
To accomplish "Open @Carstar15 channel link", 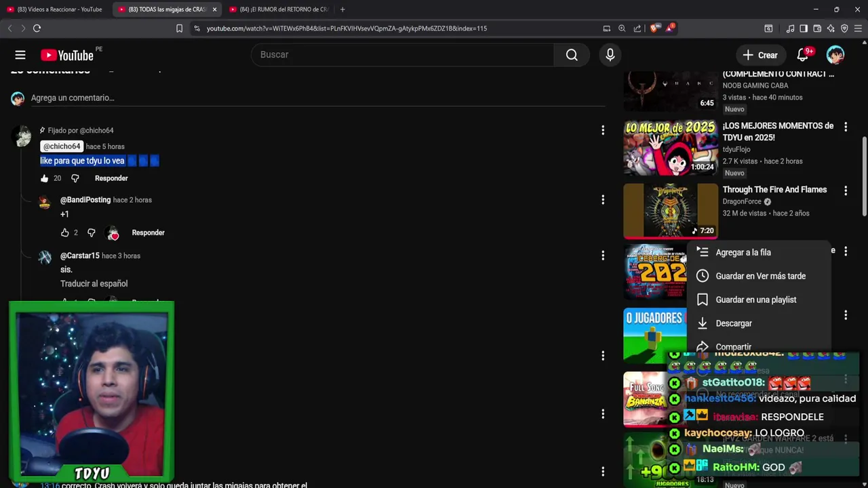I will click(x=80, y=256).
